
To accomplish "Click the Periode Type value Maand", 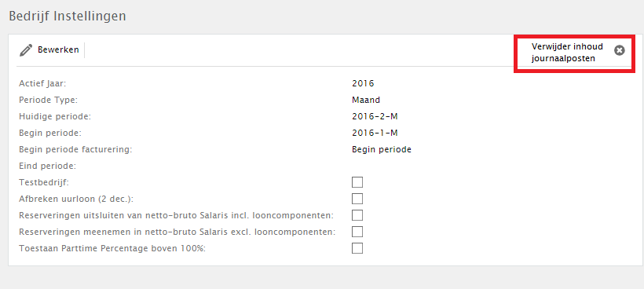I will (x=366, y=100).
